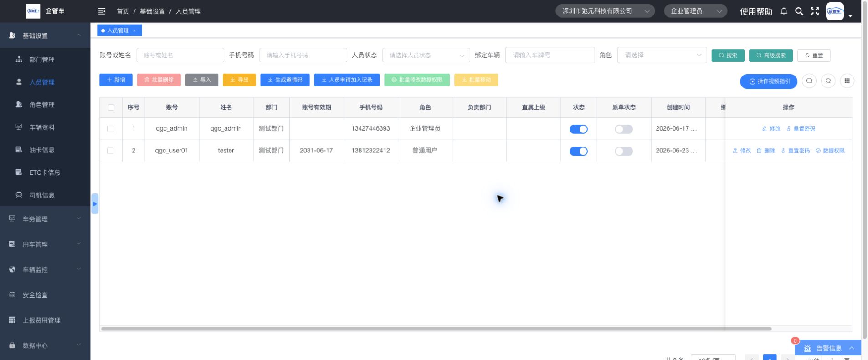
Task: Click 修改 for qgc_user01 row
Action: coord(742,151)
